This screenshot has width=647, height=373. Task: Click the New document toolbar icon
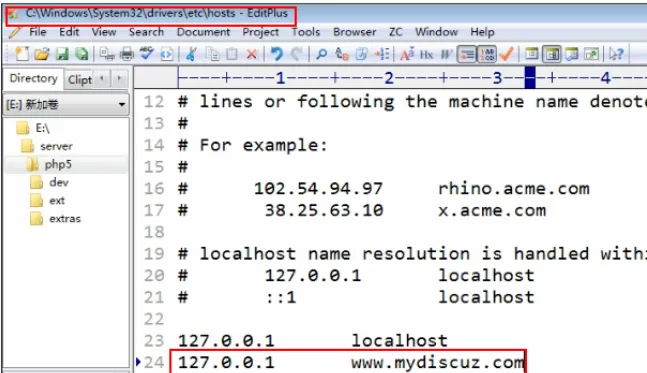click(21, 54)
